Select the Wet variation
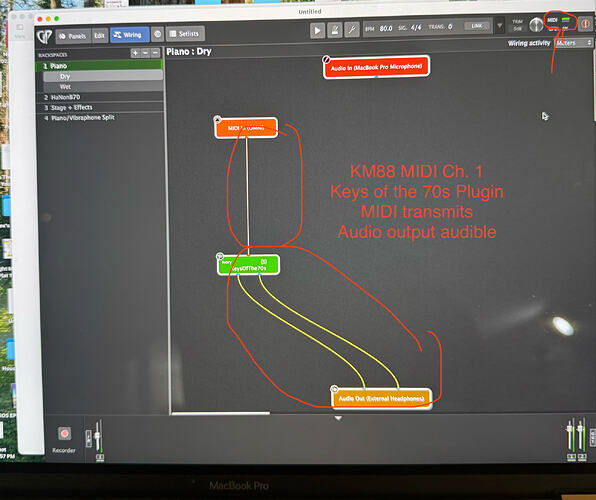Viewport: 596px width, 500px height. (x=103, y=87)
